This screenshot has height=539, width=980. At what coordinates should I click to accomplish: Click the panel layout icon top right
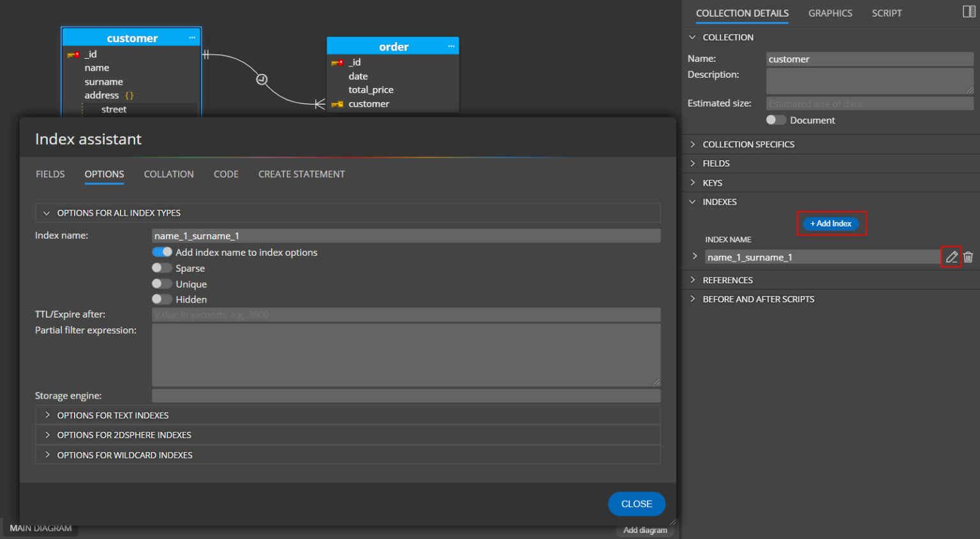pyautogui.click(x=969, y=11)
